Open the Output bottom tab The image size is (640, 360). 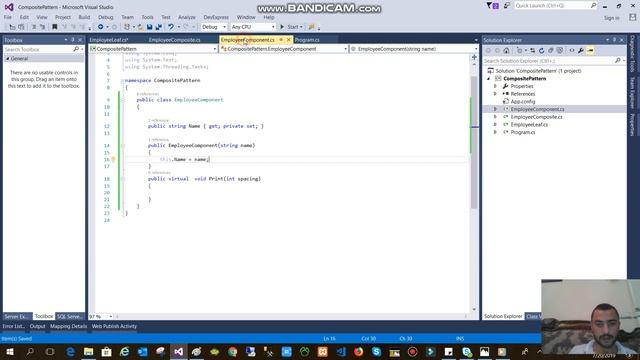click(37, 326)
